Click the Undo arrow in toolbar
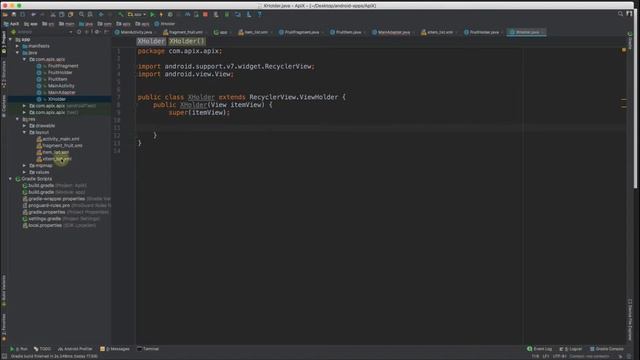Screen dimensions: 640x360 coord(33,14)
